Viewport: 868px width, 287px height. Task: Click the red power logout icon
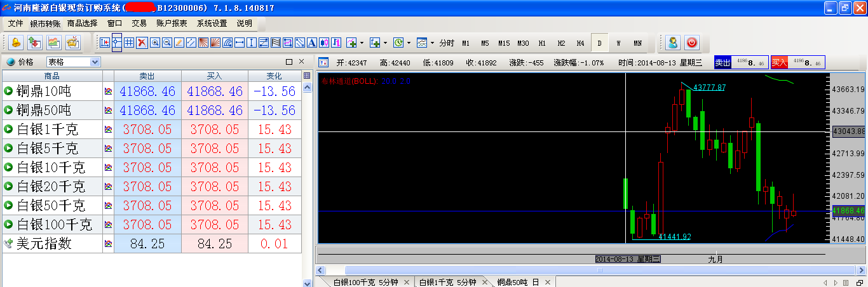point(691,43)
